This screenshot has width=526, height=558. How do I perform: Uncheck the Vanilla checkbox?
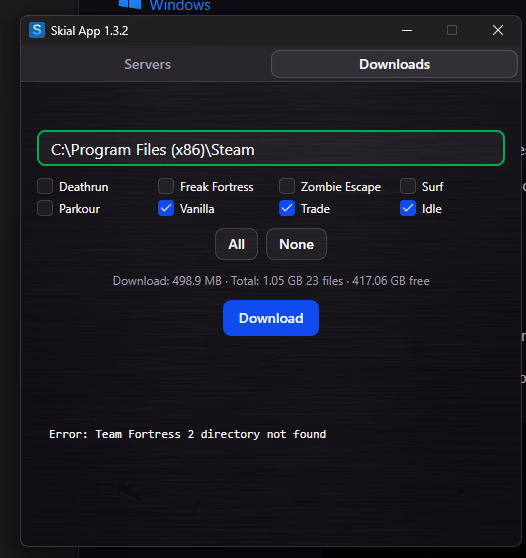166,208
